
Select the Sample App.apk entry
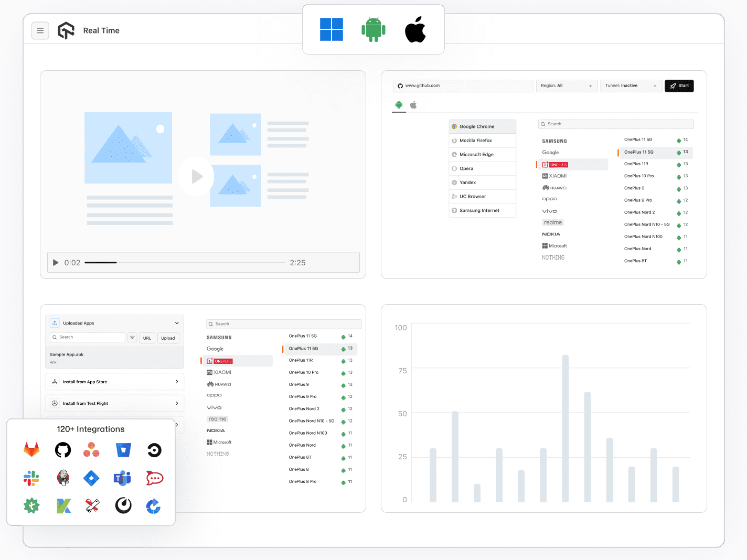coord(114,358)
